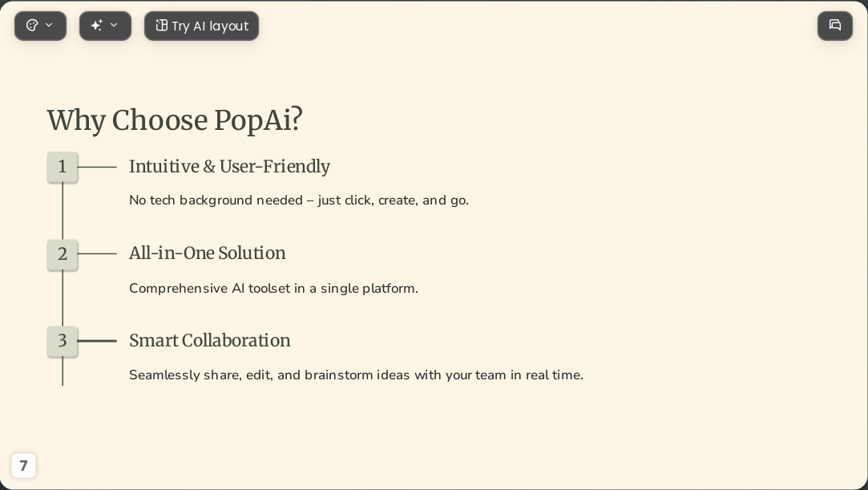Click the Try AI layout button
868x490 pixels.
tap(201, 26)
